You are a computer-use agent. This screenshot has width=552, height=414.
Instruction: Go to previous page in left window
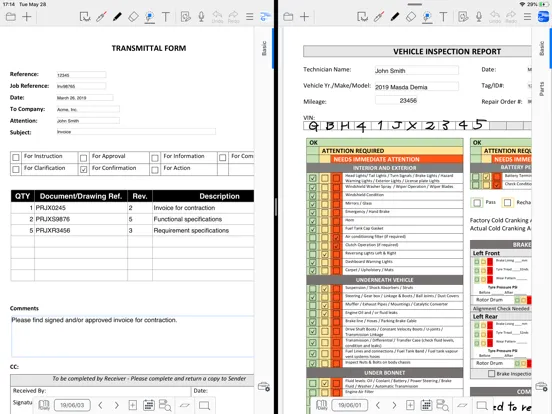coord(100,405)
